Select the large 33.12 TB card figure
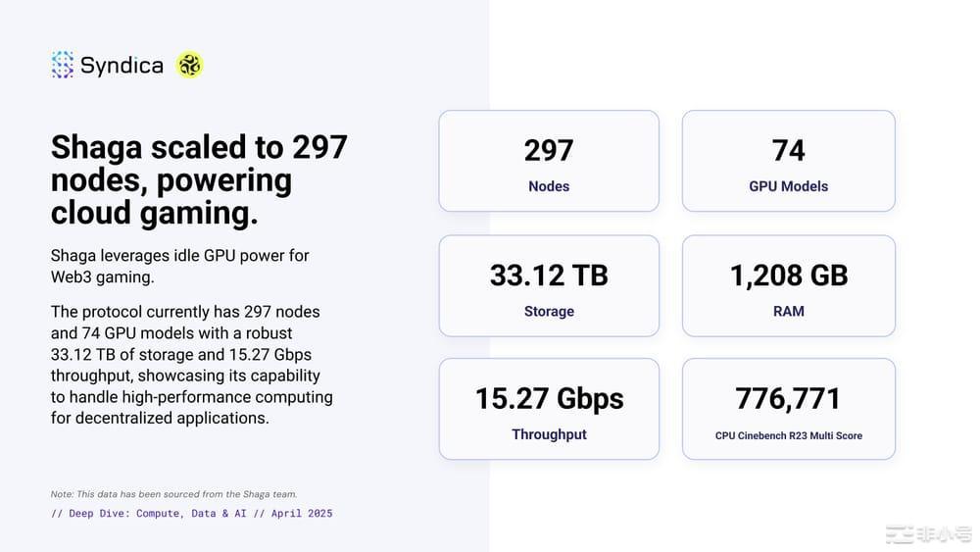 549,276
